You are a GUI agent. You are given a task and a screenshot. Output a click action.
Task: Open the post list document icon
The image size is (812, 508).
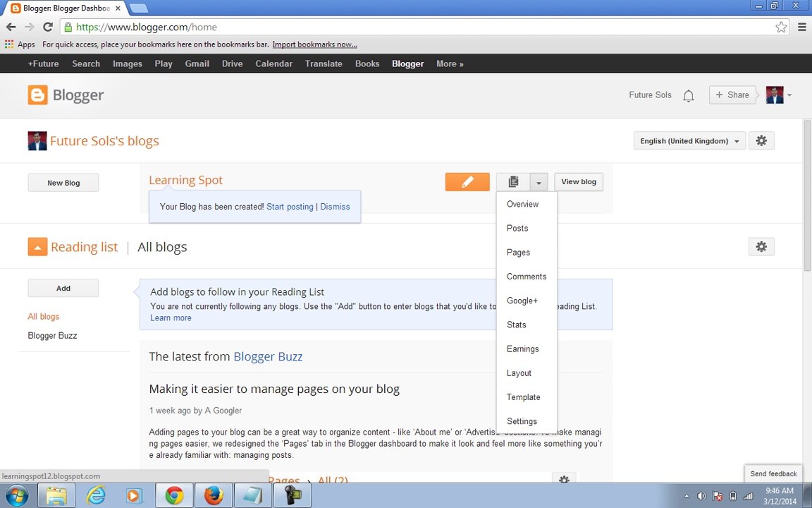513,182
